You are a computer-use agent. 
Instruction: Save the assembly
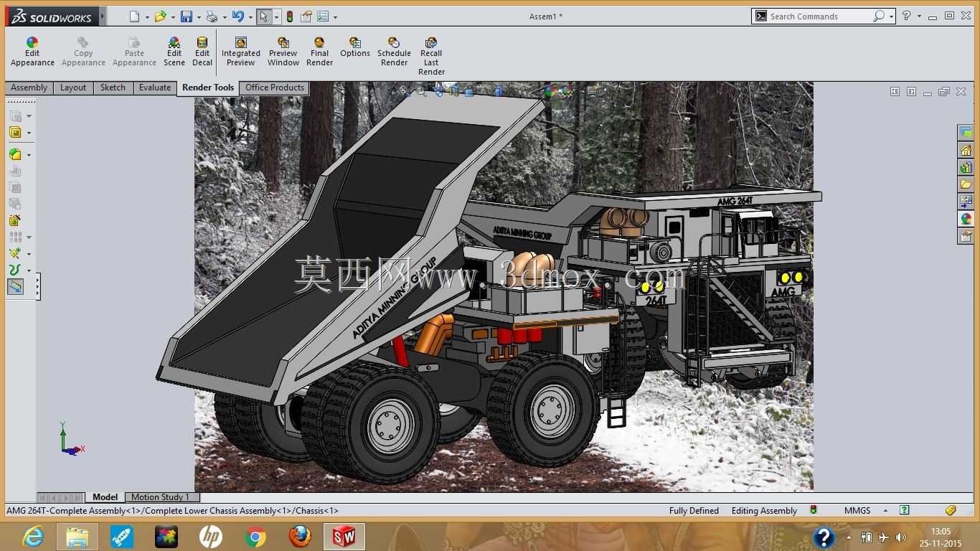[186, 17]
